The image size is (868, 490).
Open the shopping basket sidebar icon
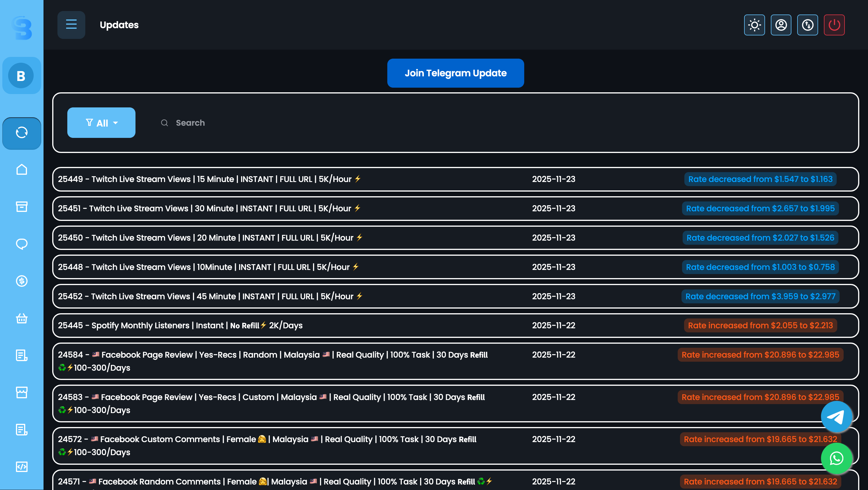[x=21, y=318]
